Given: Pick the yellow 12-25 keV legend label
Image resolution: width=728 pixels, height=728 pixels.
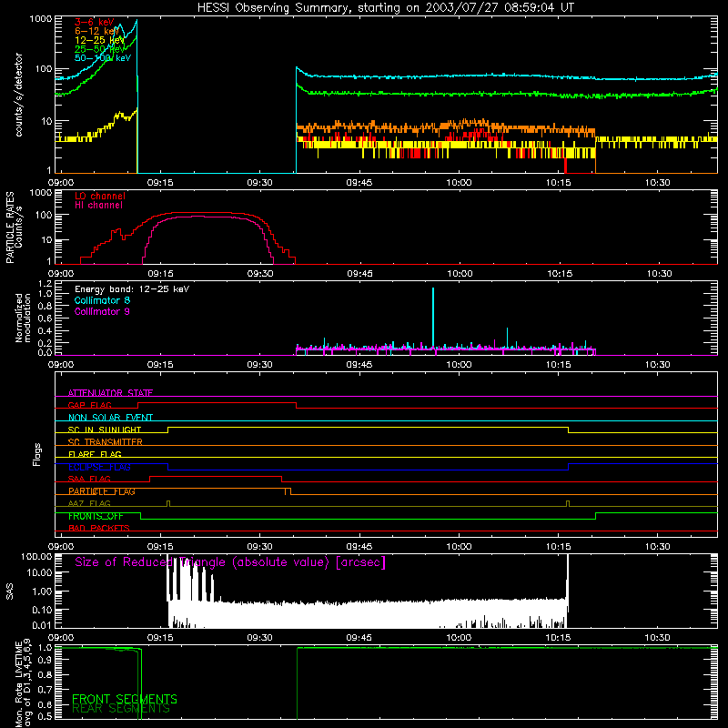Looking at the screenshot, I should [x=99, y=40].
